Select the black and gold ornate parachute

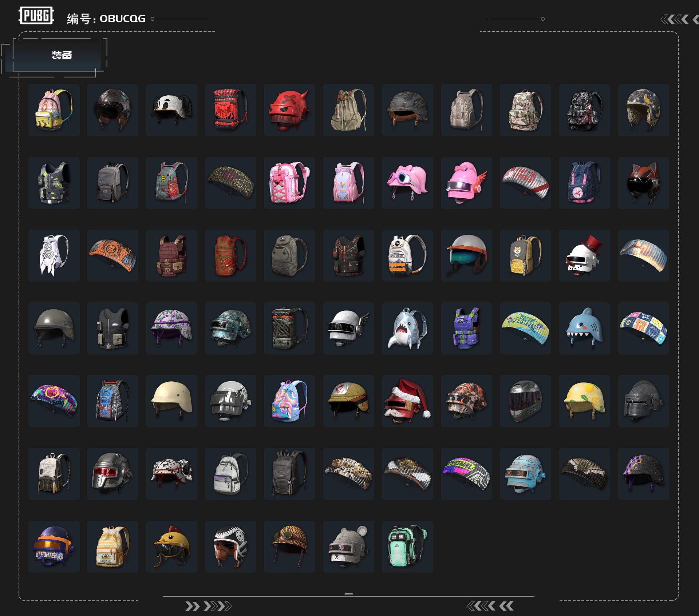click(x=231, y=183)
